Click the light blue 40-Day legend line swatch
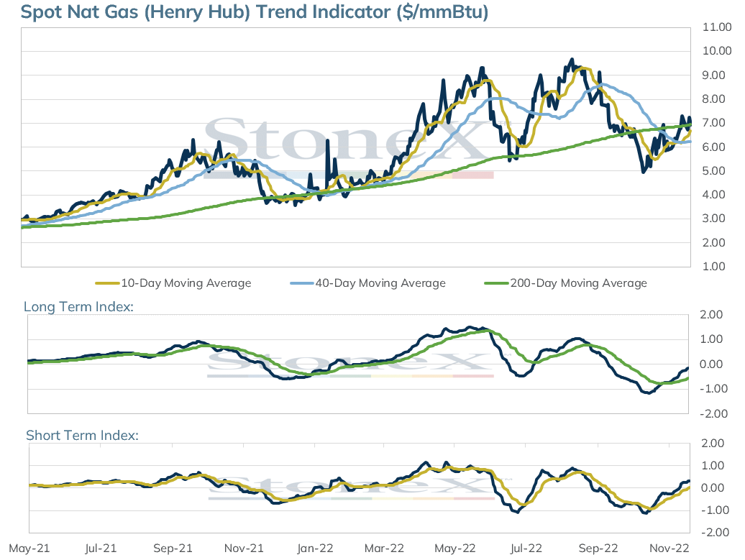The width and height of the screenshot is (745, 560). coord(302,283)
